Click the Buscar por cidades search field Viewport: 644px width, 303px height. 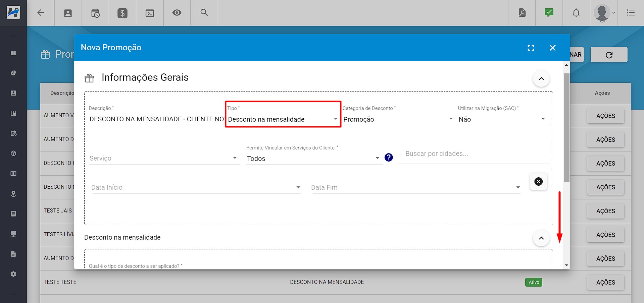(473, 154)
